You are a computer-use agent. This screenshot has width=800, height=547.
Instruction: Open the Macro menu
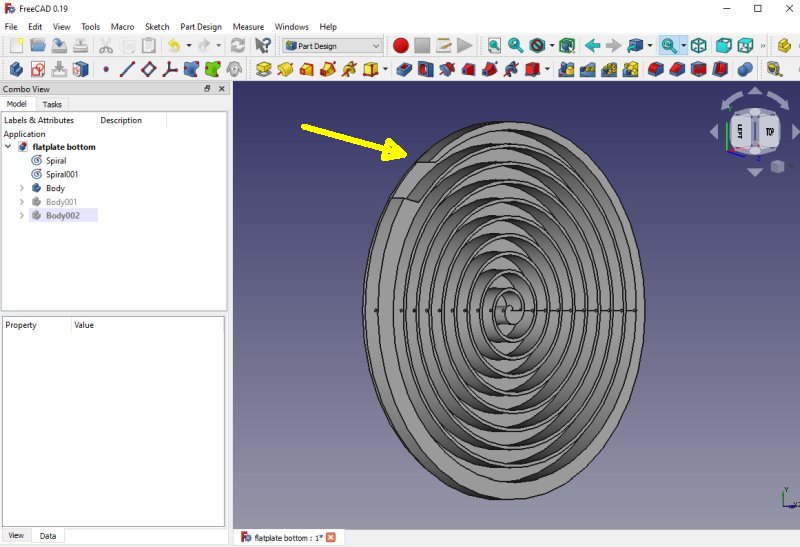click(x=122, y=27)
